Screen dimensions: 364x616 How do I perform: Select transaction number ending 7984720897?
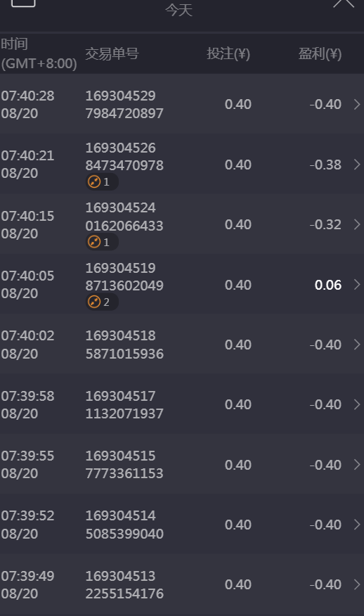[x=124, y=105]
